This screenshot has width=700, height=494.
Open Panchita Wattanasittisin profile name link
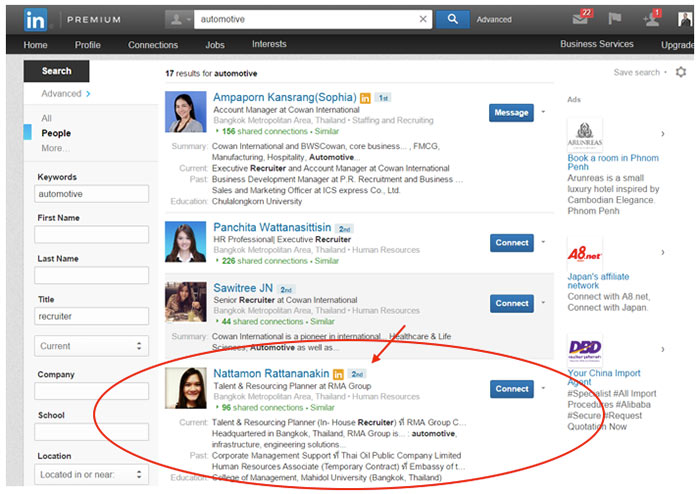coord(272,227)
